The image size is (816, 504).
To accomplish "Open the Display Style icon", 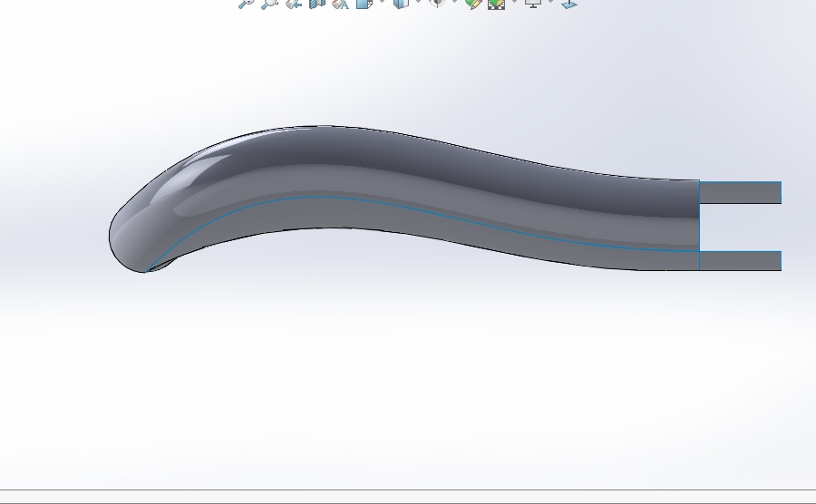I will 401,3.
